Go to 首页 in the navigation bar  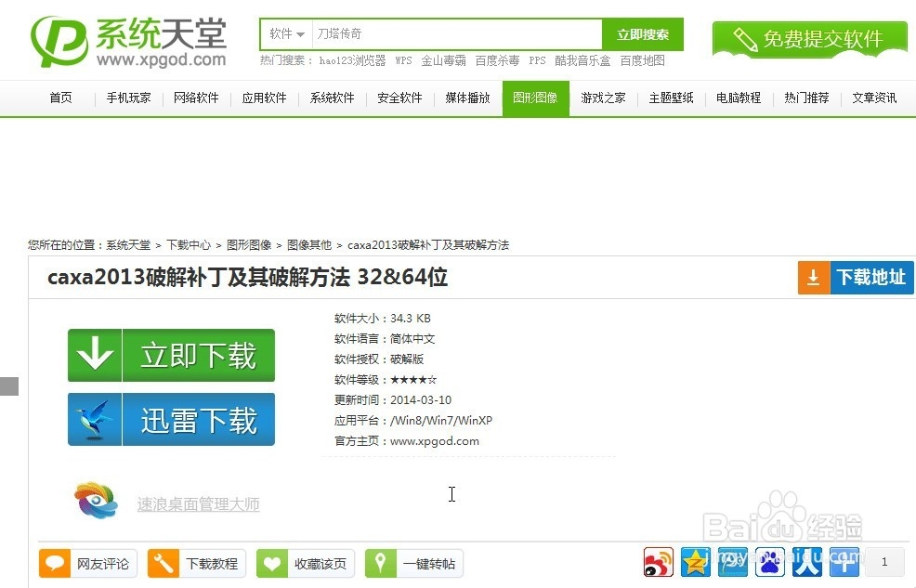tap(60, 98)
